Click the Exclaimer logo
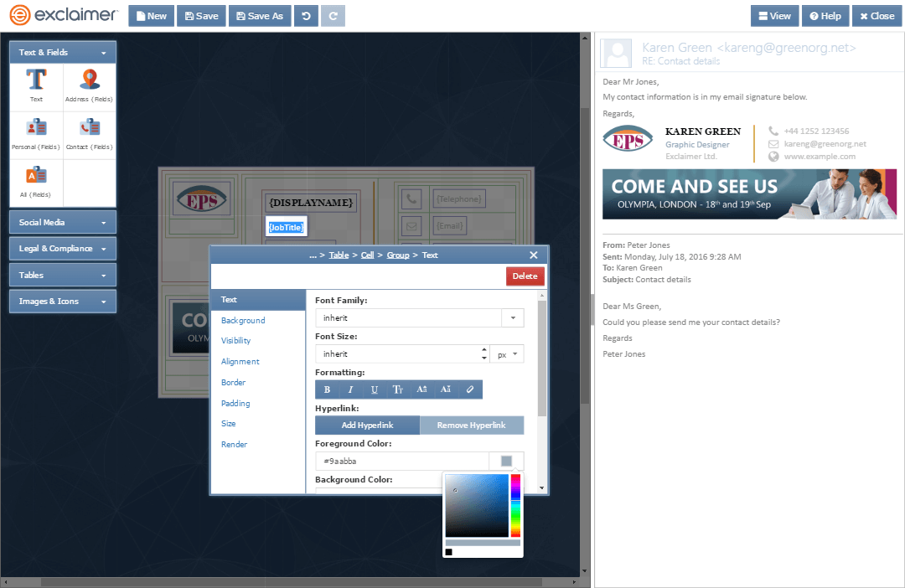This screenshot has width=905, height=588. click(x=64, y=15)
